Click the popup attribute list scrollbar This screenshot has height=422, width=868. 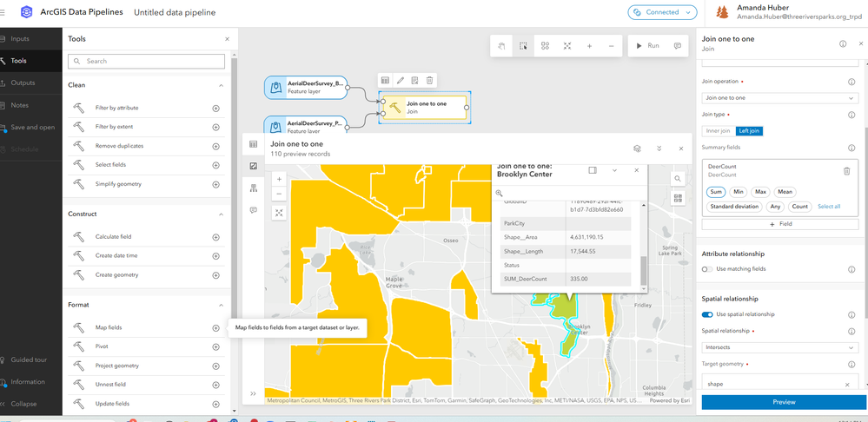[x=643, y=270]
